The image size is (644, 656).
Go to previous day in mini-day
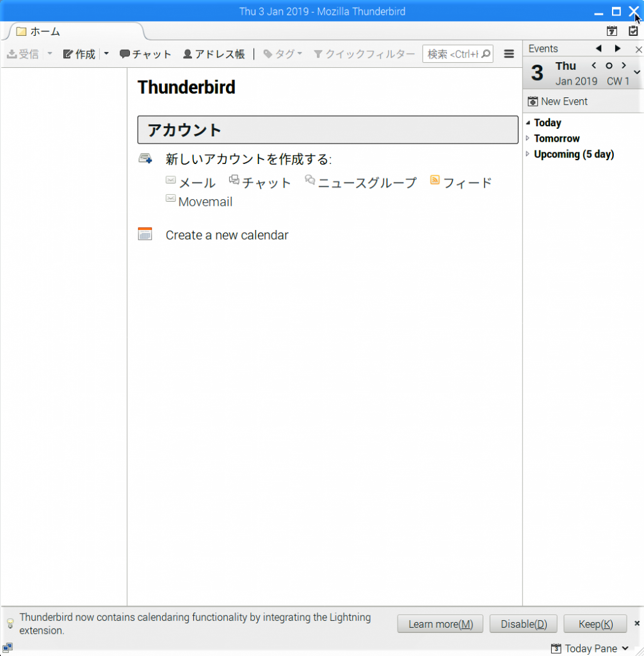point(594,66)
